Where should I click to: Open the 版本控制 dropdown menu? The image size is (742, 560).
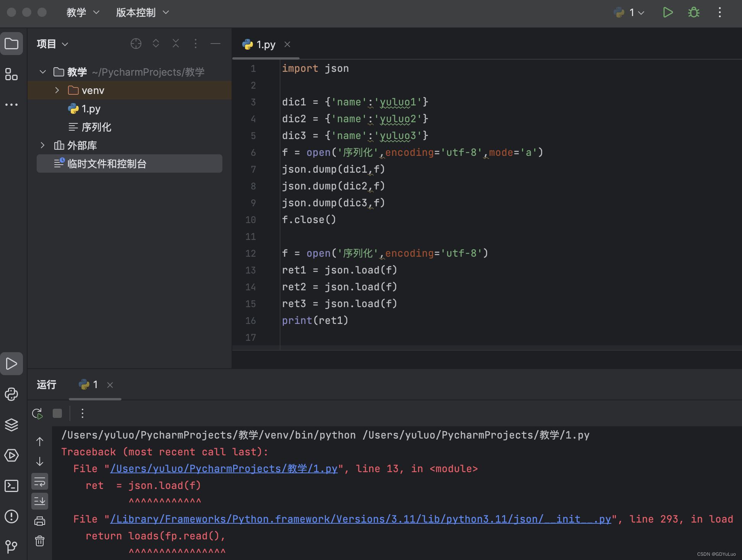(x=142, y=13)
